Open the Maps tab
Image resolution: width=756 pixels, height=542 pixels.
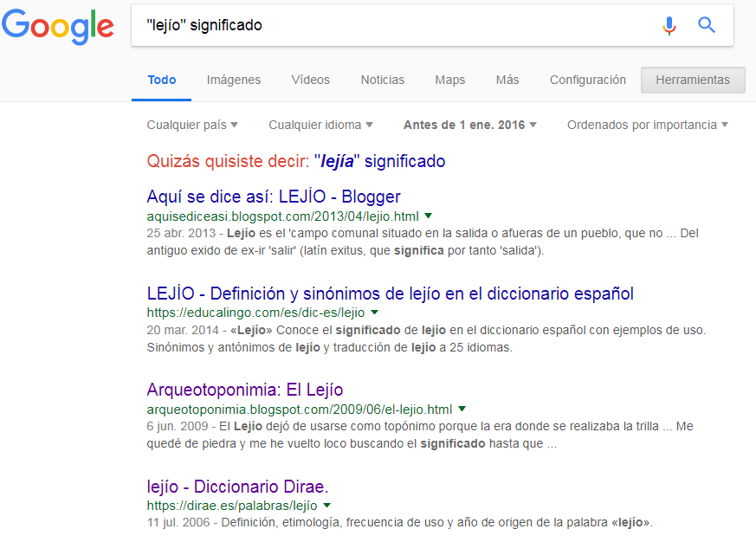[x=450, y=80]
